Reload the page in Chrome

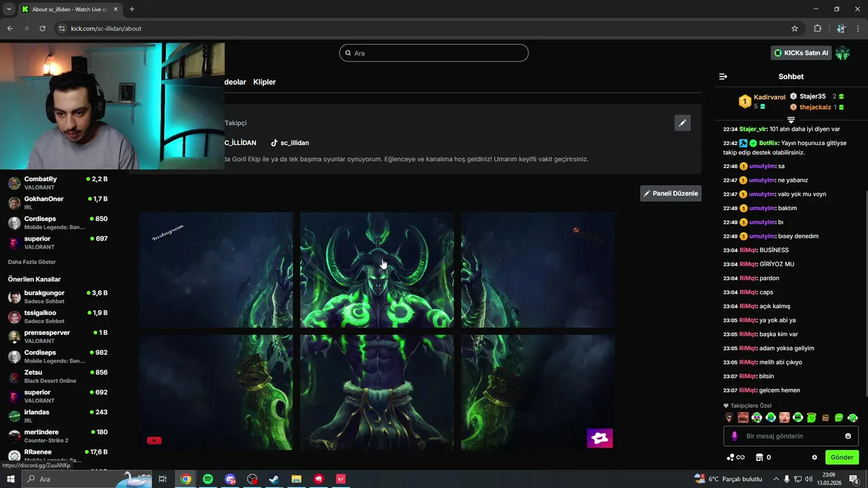(x=43, y=28)
